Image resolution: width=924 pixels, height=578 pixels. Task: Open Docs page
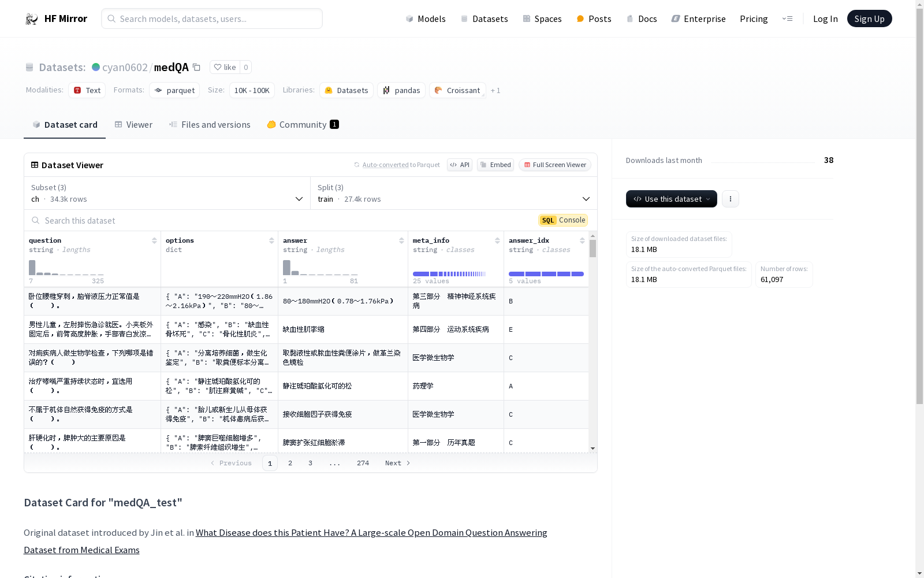tap(642, 18)
